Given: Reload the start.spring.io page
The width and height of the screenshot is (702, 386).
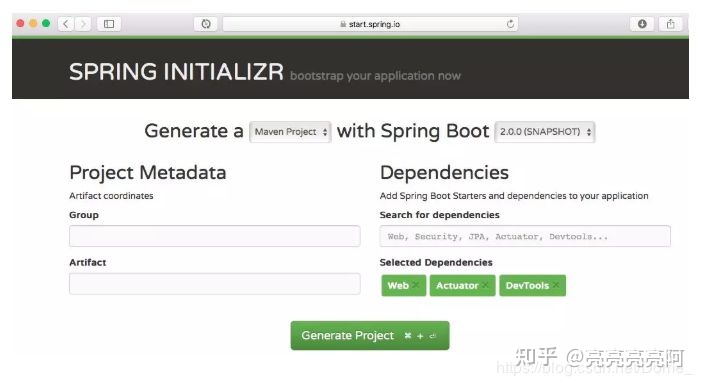Looking at the screenshot, I should pos(510,24).
